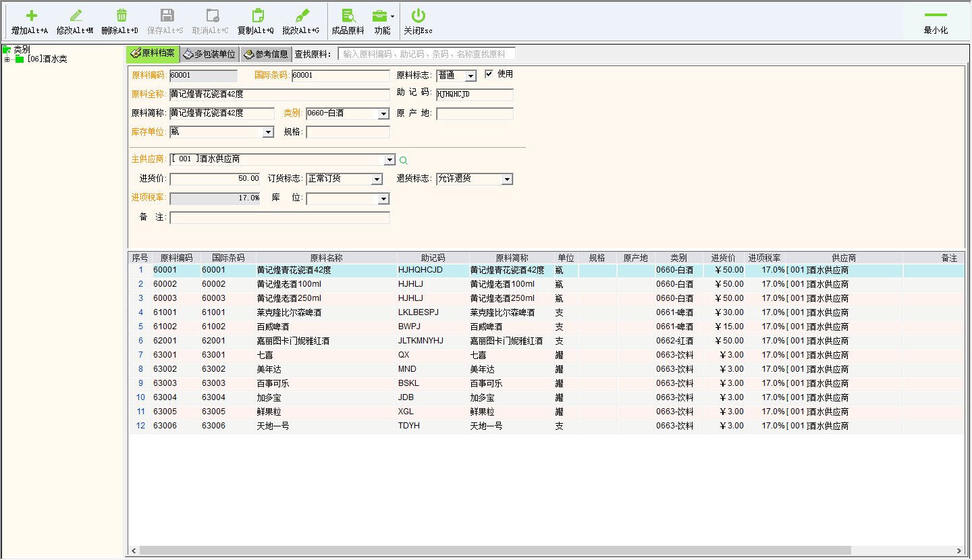Open the finished-product materials icon

click(x=348, y=16)
